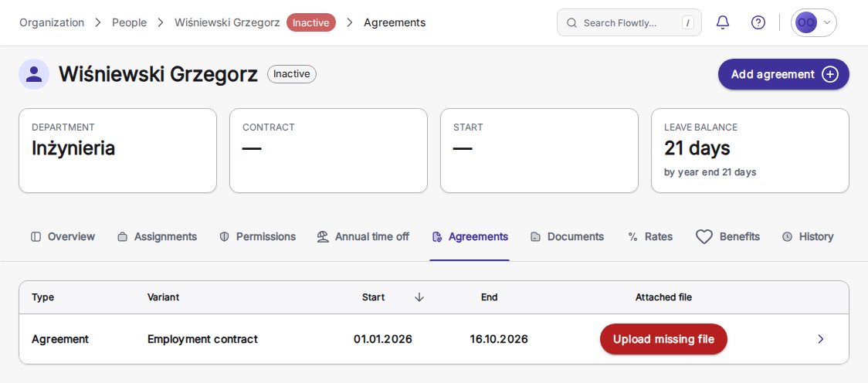
Task: Open the help question mark icon
Action: point(758,22)
